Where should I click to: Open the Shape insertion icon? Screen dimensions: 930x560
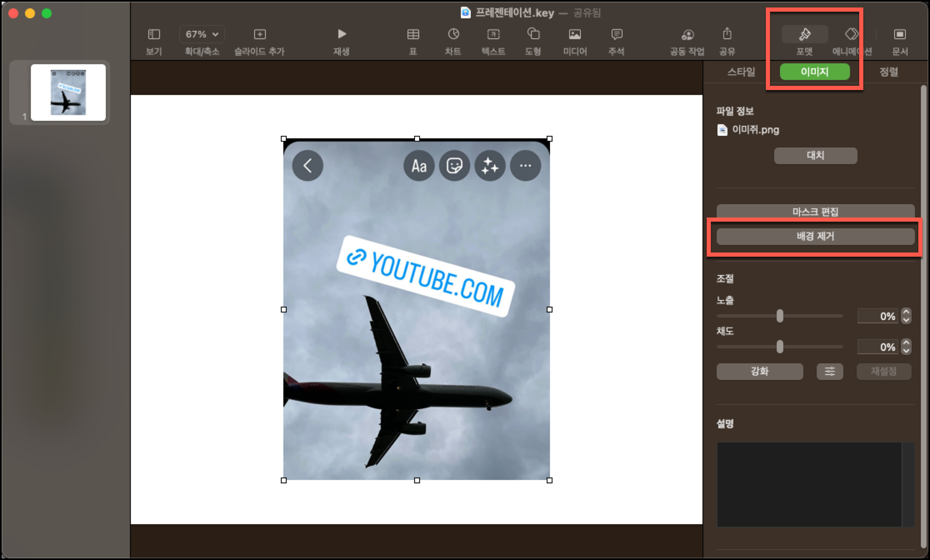pos(533,34)
